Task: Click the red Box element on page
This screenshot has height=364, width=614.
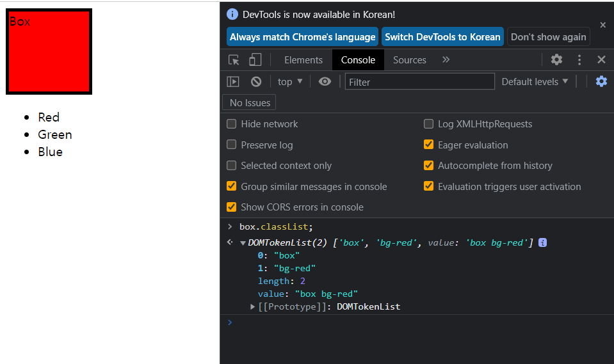Action: (x=49, y=51)
